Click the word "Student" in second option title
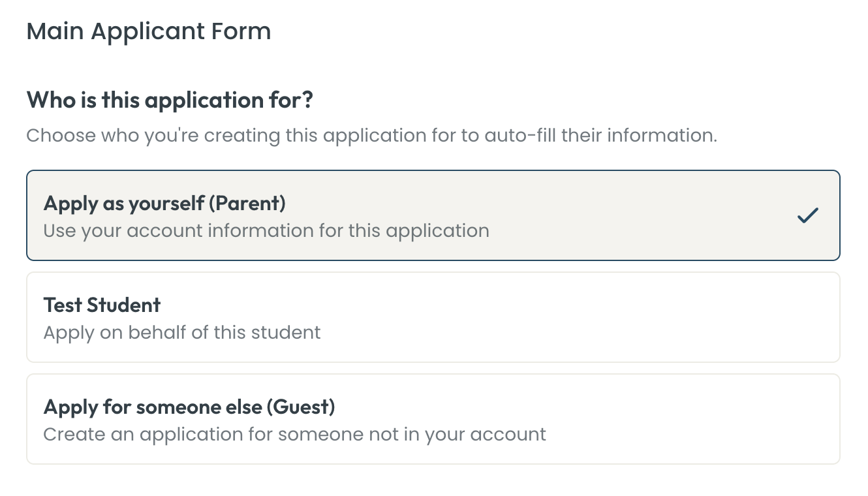 pos(123,305)
